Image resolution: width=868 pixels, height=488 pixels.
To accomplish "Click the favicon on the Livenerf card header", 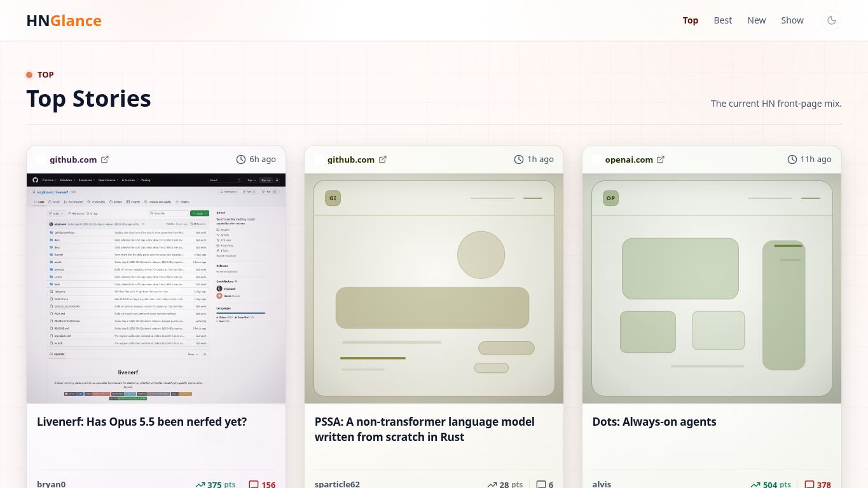I will pyautogui.click(x=42, y=159).
